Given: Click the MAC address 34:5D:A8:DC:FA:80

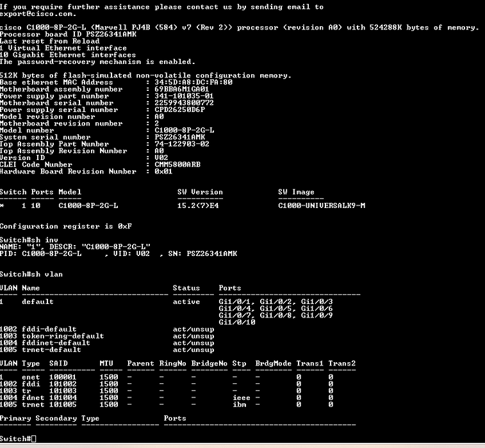Looking at the screenshot, I should point(193,82).
